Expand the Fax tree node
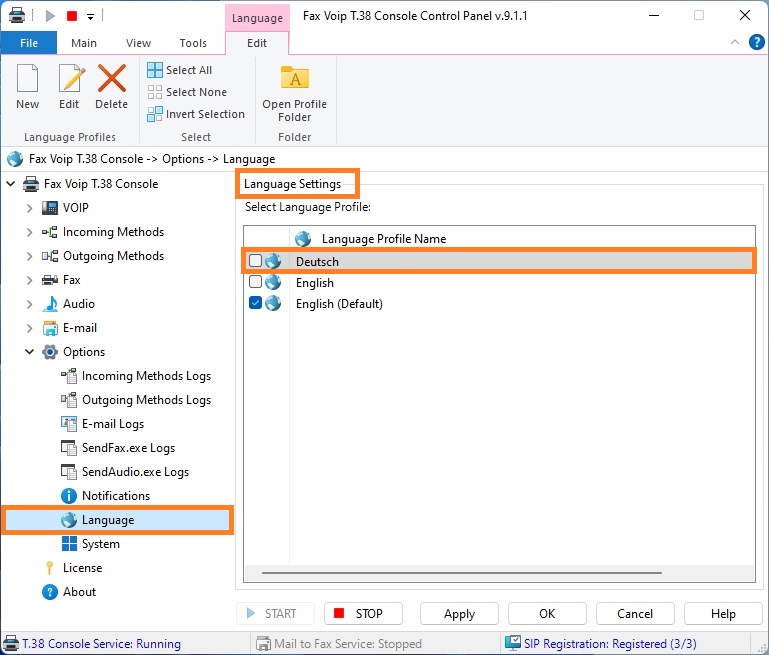This screenshot has width=769, height=655. (x=29, y=280)
